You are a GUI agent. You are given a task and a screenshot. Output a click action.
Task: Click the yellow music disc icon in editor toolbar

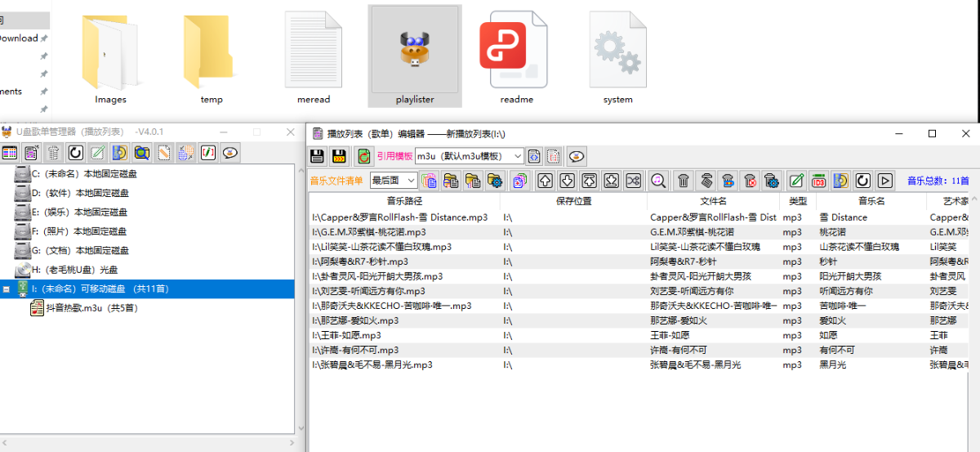840,180
